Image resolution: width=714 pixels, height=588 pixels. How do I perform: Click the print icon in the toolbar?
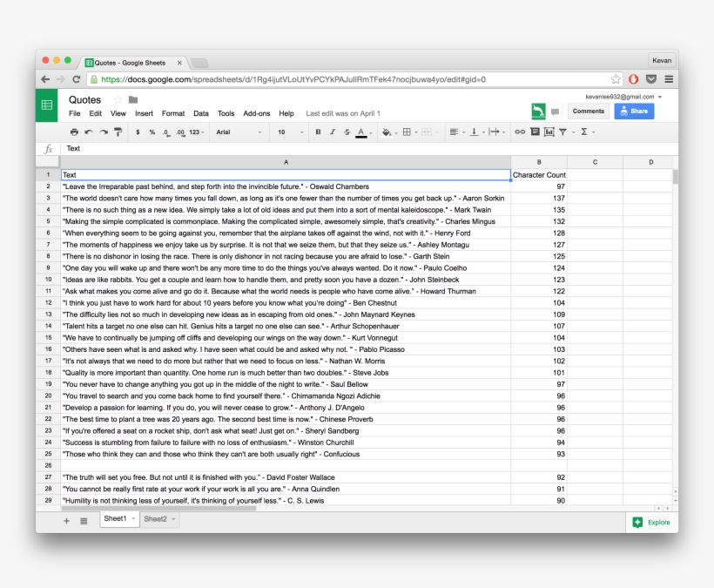74,132
